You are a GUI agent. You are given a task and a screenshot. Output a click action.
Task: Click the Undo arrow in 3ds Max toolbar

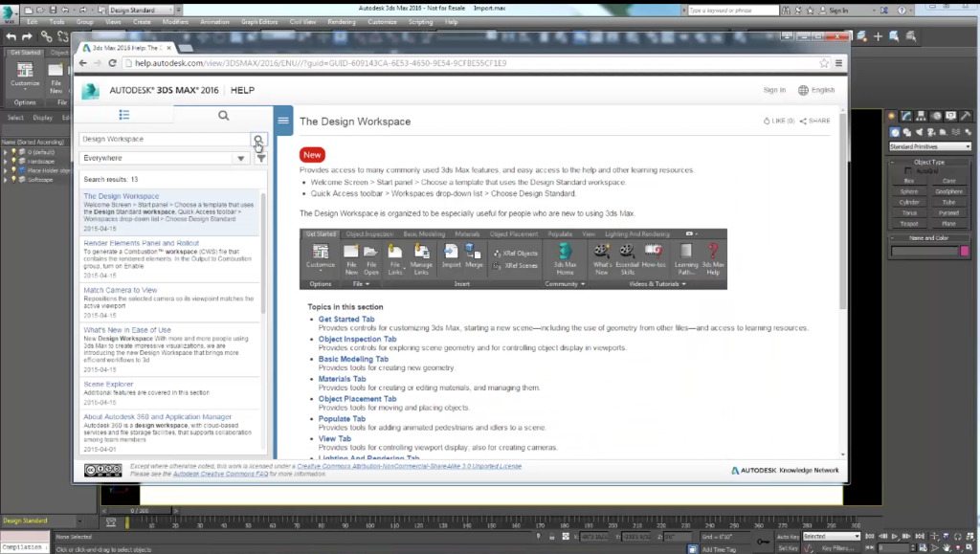(11, 37)
